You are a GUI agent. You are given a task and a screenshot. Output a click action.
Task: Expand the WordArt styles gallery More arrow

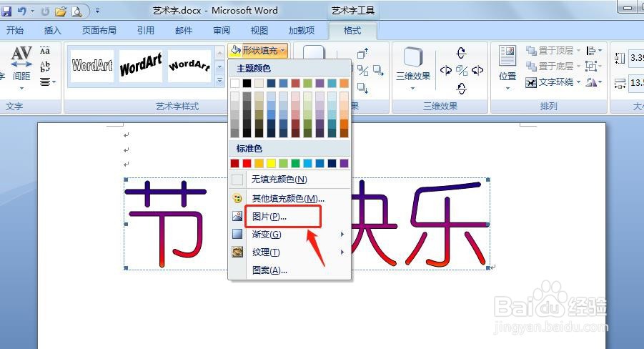coord(219,81)
